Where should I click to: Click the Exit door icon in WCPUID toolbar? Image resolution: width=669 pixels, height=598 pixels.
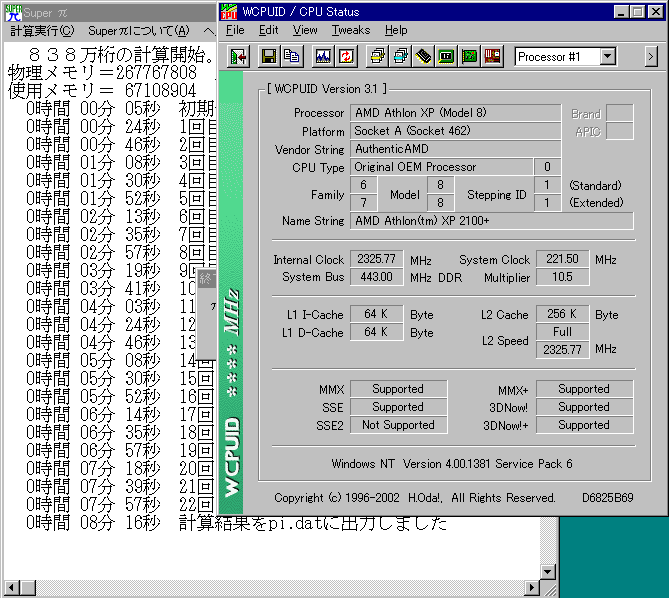(x=239, y=57)
